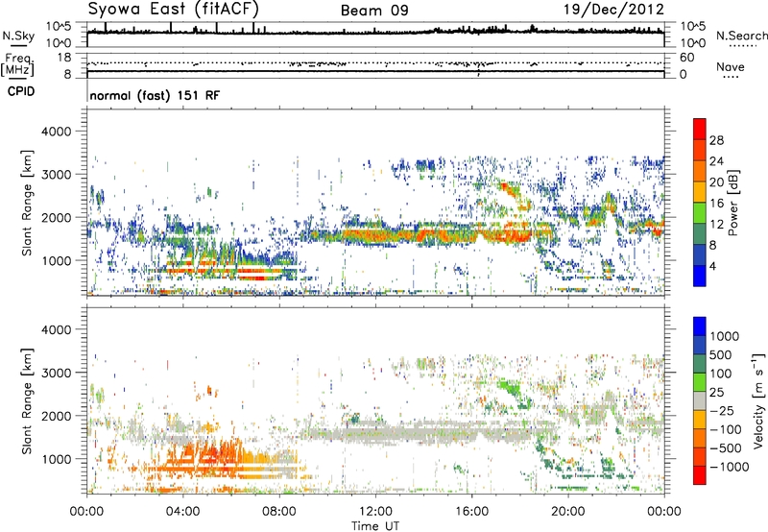Click the '12:00' time axis label
This screenshot has height=532, width=768.
point(375,512)
